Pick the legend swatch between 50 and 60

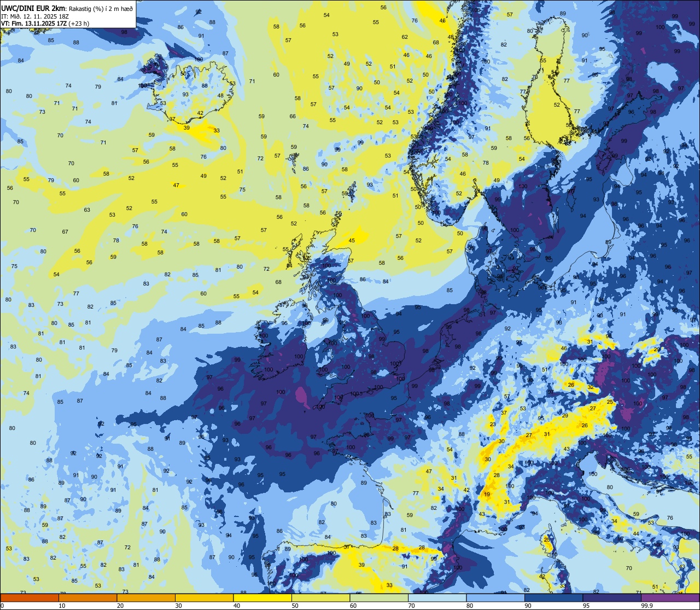coord(320,597)
